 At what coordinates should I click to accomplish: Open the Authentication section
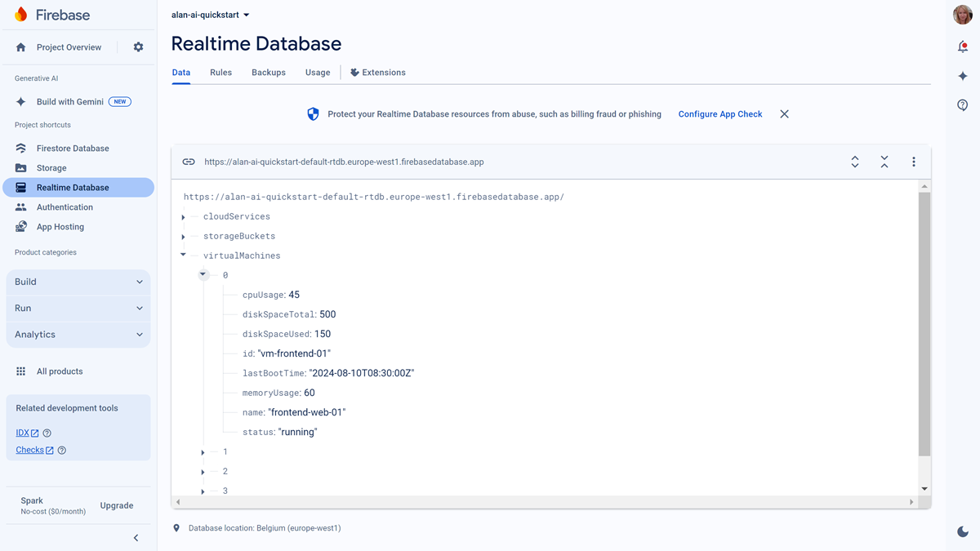64,207
